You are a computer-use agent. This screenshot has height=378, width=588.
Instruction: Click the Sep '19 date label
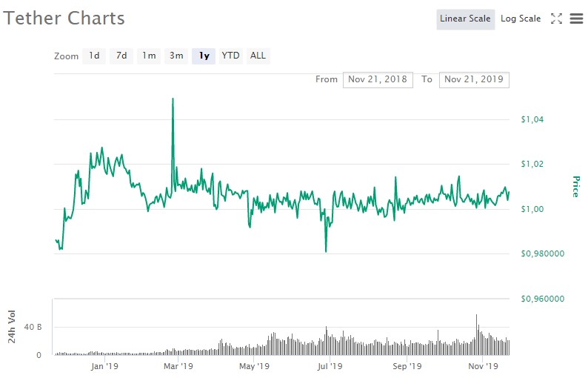click(407, 366)
